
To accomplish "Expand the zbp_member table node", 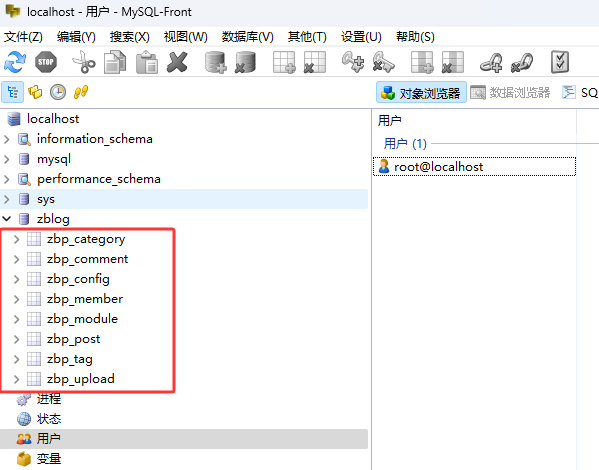I will (16, 299).
